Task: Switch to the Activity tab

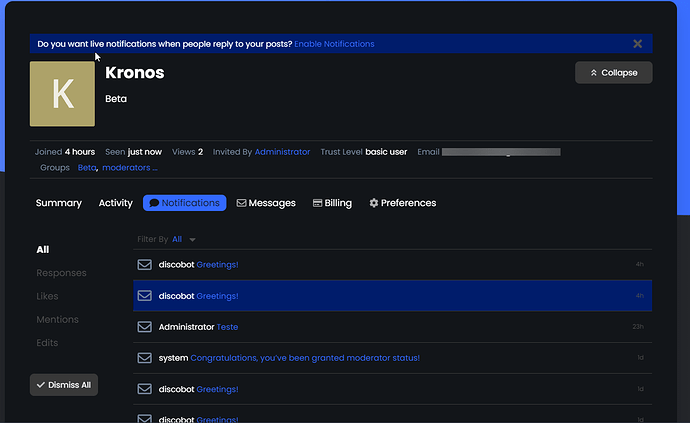Action: (x=115, y=203)
